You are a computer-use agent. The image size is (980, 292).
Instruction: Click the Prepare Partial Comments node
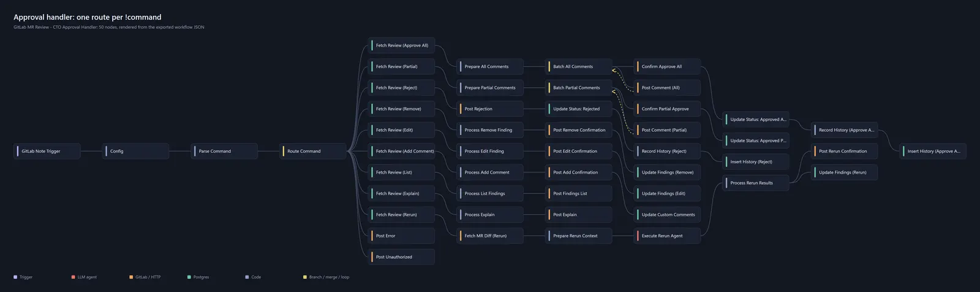coord(490,88)
